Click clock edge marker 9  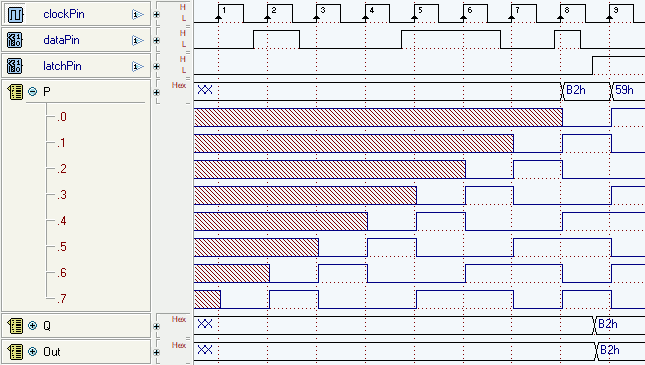pos(610,17)
